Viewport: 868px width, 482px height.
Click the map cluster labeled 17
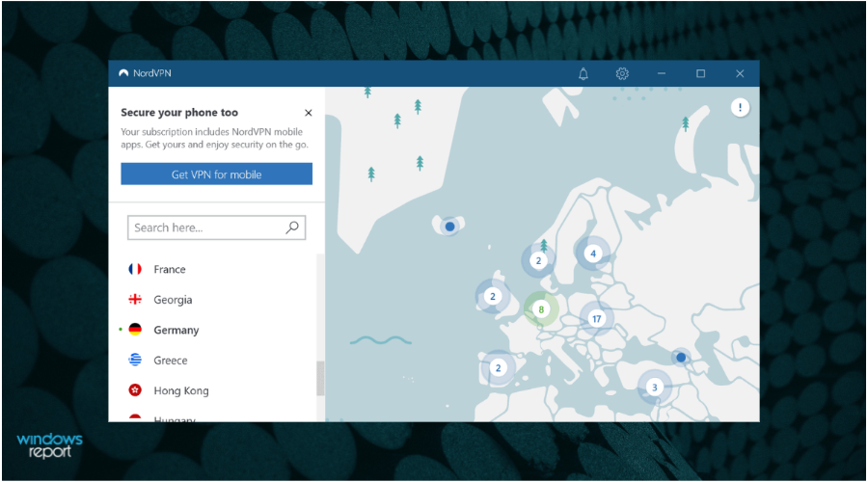pos(596,319)
